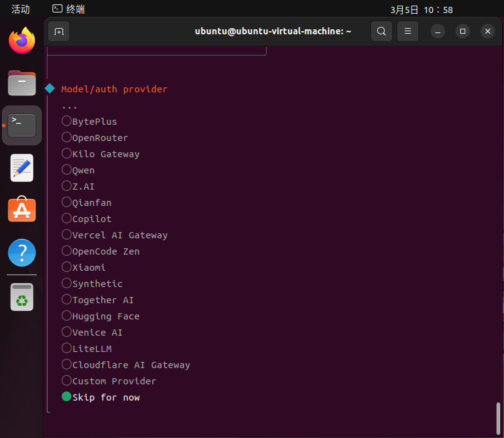Select the Qianfan radio option
The height and width of the screenshot is (438, 504).
tap(86, 202)
